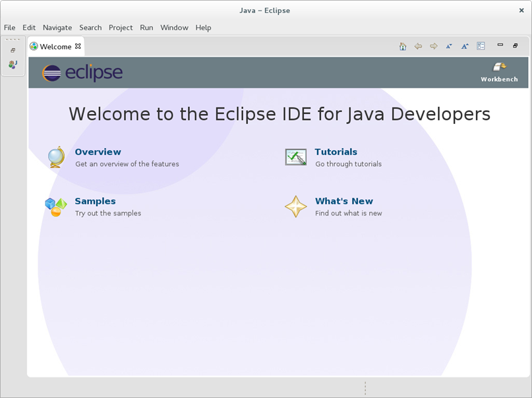Open the Edit menu
The image size is (532, 398).
[x=29, y=28]
